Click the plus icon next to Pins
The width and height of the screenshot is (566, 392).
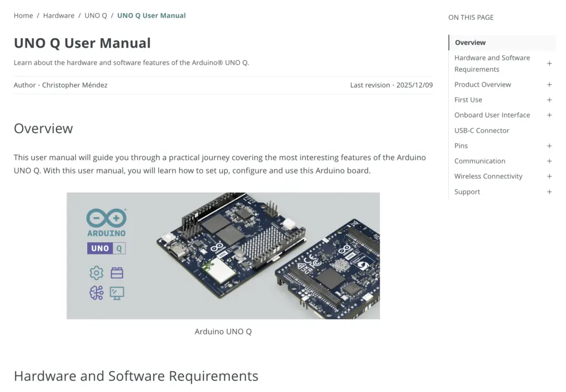(x=549, y=146)
